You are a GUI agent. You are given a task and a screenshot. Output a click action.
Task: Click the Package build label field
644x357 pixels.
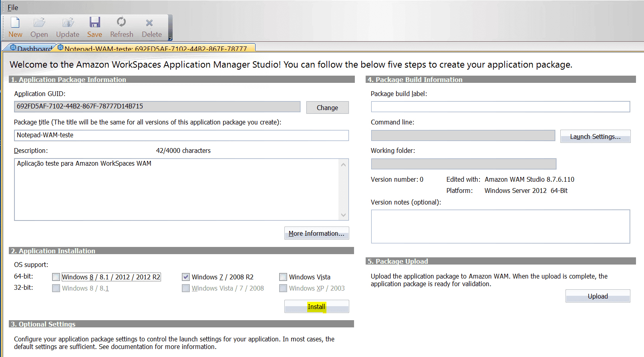click(500, 106)
